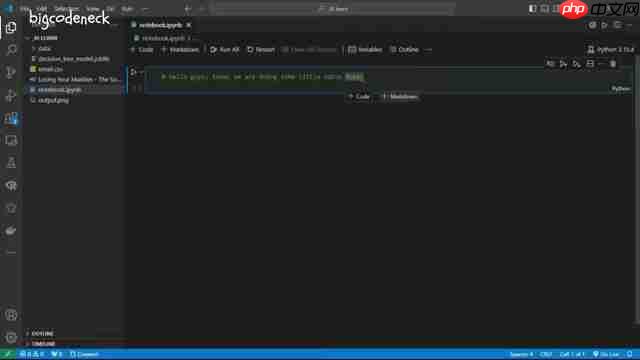Expand the OUTLINE section
This screenshot has width=640, height=360.
click(42, 333)
